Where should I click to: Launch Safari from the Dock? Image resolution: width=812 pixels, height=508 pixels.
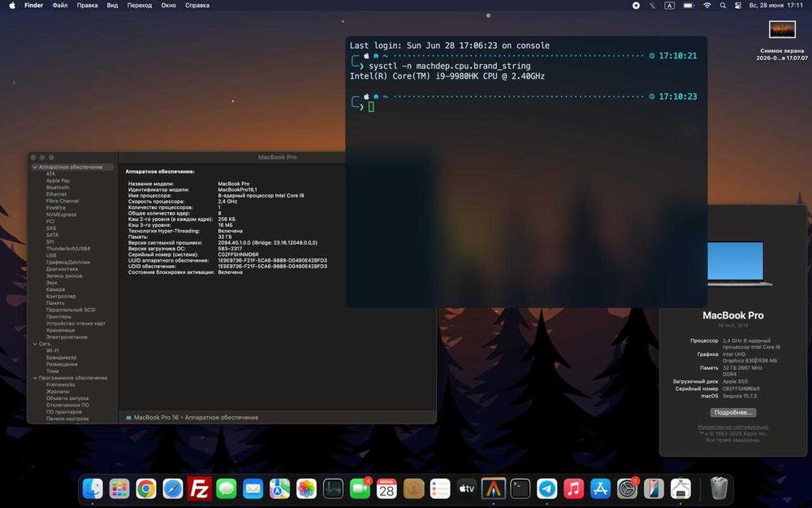pos(173,488)
